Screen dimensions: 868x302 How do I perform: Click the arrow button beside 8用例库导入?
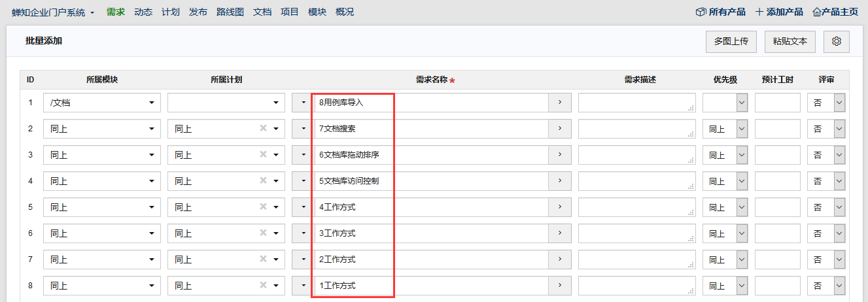point(560,103)
